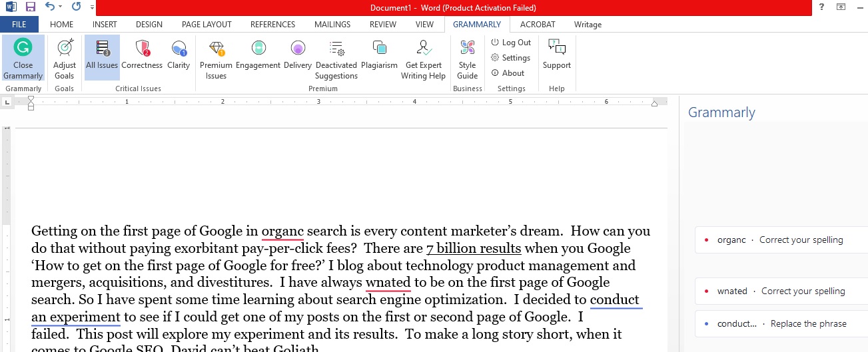Show only Correctness issues
This screenshot has height=352, width=868.
point(142,55)
